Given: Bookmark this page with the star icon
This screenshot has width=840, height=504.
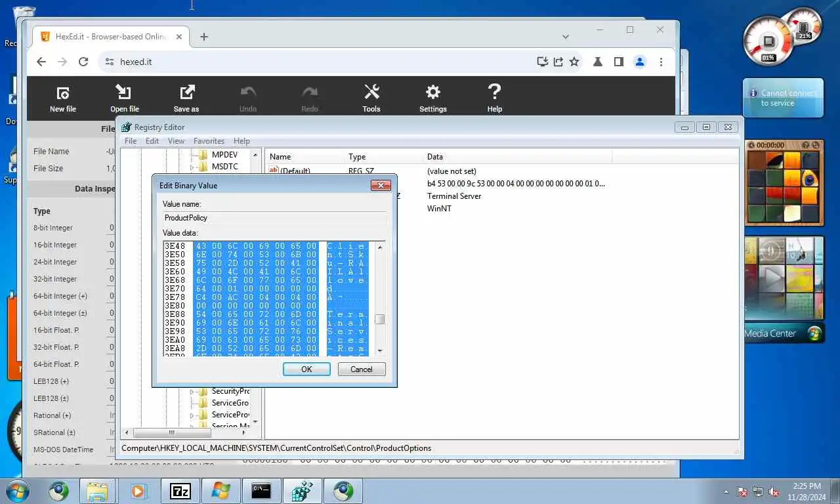Looking at the screenshot, I should click(x=574, y=62).
